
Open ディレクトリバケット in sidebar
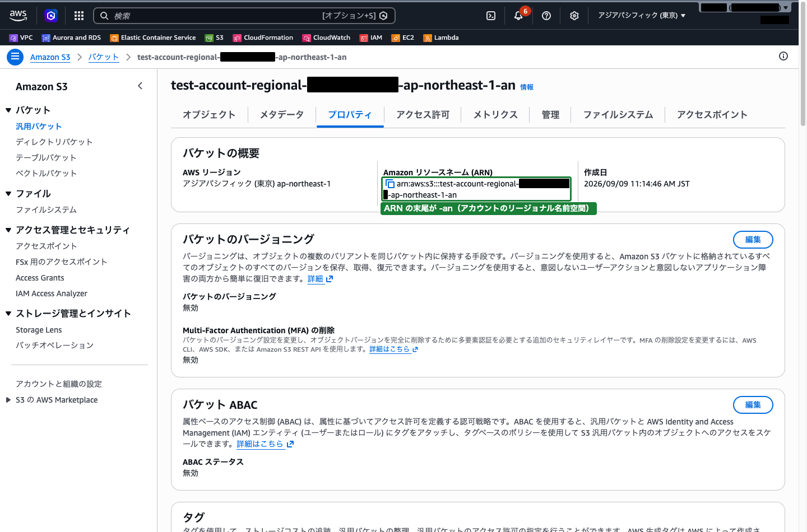coord(54,142)
